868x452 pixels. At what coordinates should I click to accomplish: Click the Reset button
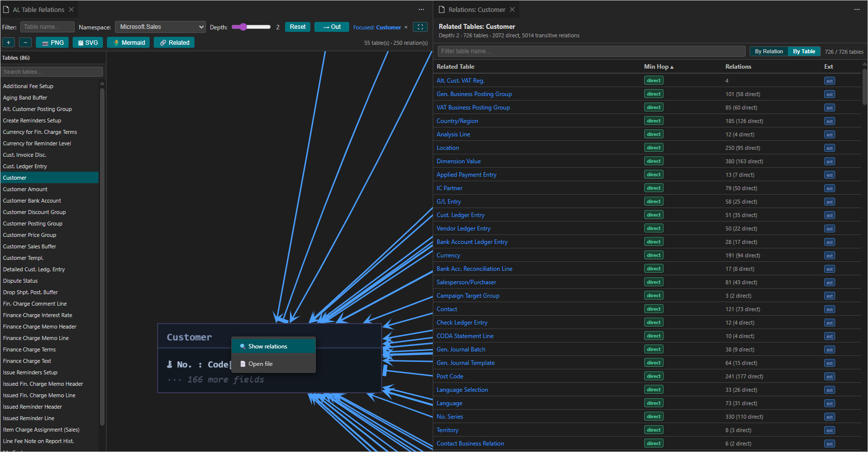point(297,27)
